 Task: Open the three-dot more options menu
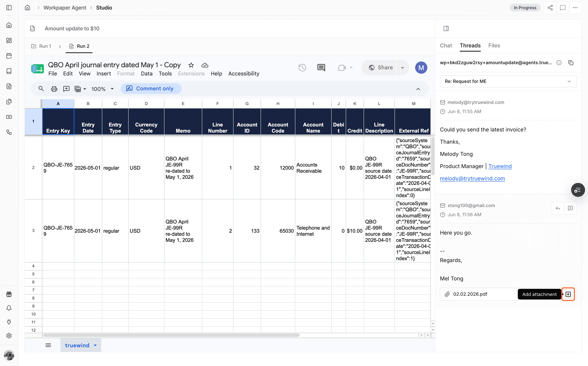575,8
